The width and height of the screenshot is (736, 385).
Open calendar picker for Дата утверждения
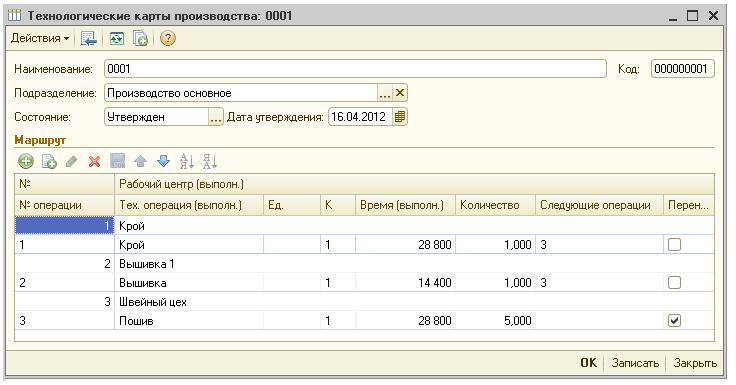point(399,117)
